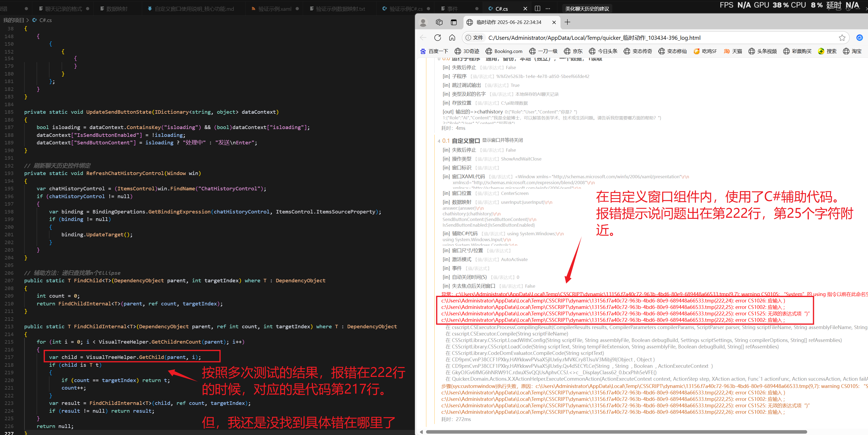Image resolution: width=868 pixels, height=435 pixels.
Task: Refresh the browser page
Action: coord(437,38)
